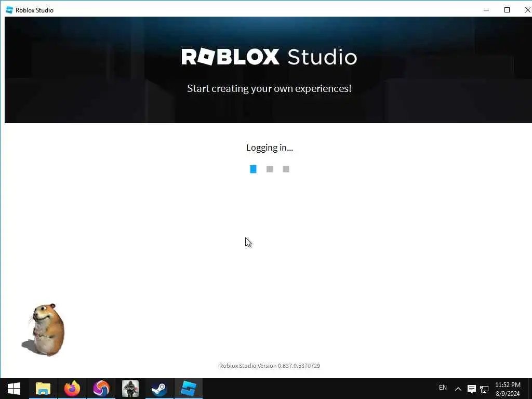Screen dimensions: 532x399
Task: Select Roblox Studio taskbar icon
Action: point(188,389)
